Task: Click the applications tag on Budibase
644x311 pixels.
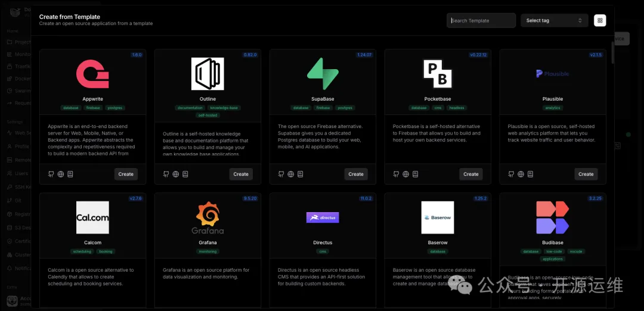Action: coord(553,259)
